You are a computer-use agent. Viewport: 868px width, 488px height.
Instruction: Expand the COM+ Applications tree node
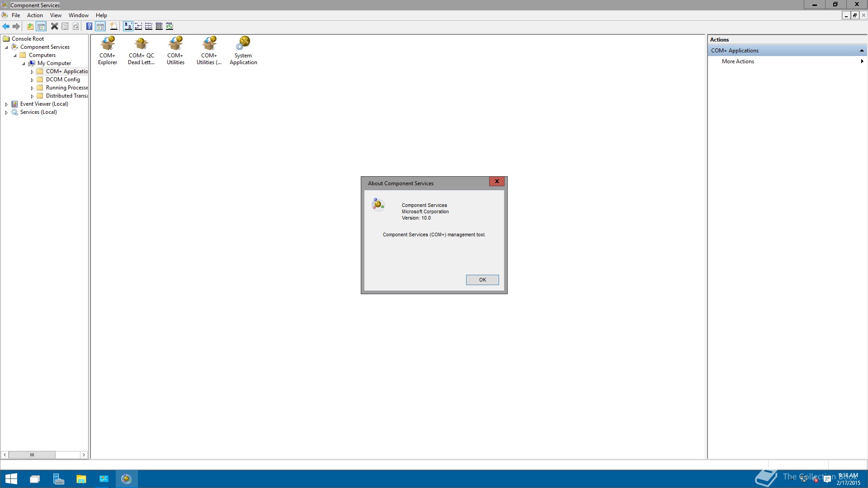tap(32, 72)
